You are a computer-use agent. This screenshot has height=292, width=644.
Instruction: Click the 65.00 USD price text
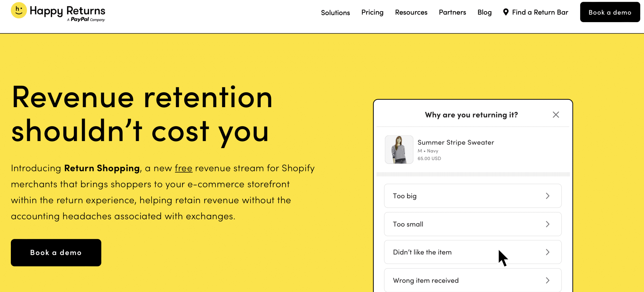click(429, 158)
